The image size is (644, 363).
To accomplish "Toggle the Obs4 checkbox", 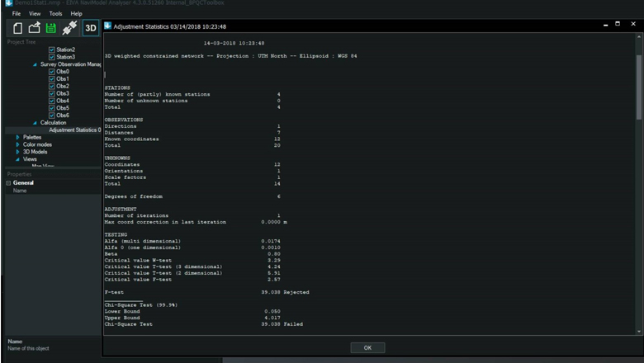I will click(x=52, y=101).
